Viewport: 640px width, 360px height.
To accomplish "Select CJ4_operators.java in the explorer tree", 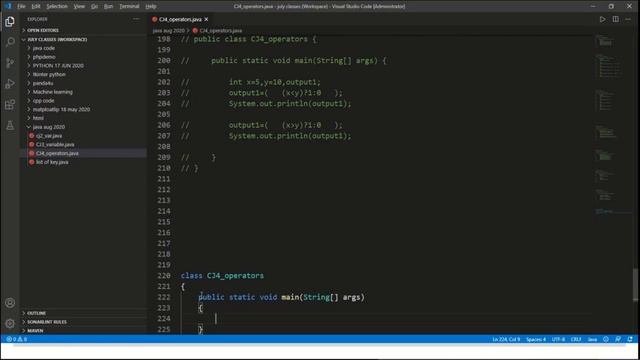I will click(83, 153).
